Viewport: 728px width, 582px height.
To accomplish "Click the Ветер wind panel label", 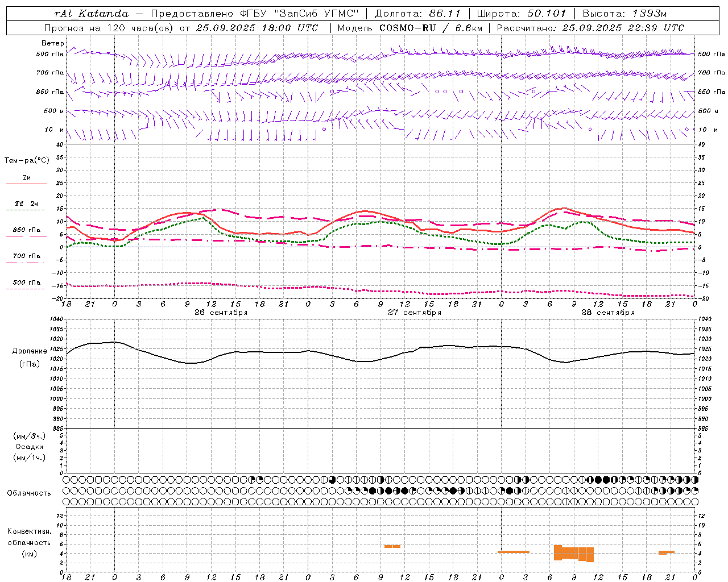I will click(x=52, y=43).
